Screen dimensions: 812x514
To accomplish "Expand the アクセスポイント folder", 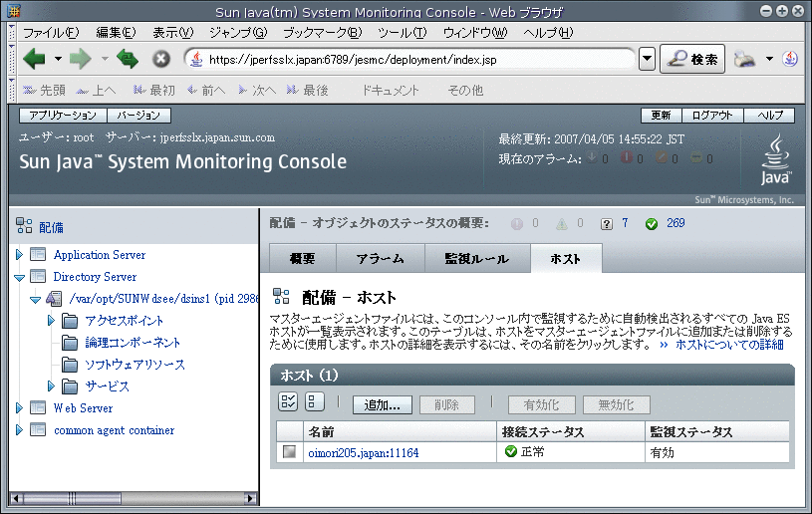I will 51,321.
